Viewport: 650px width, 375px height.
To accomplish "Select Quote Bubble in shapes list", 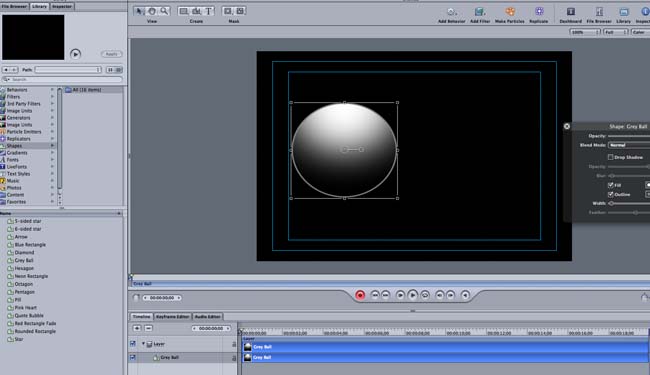I will click(29, 315).
